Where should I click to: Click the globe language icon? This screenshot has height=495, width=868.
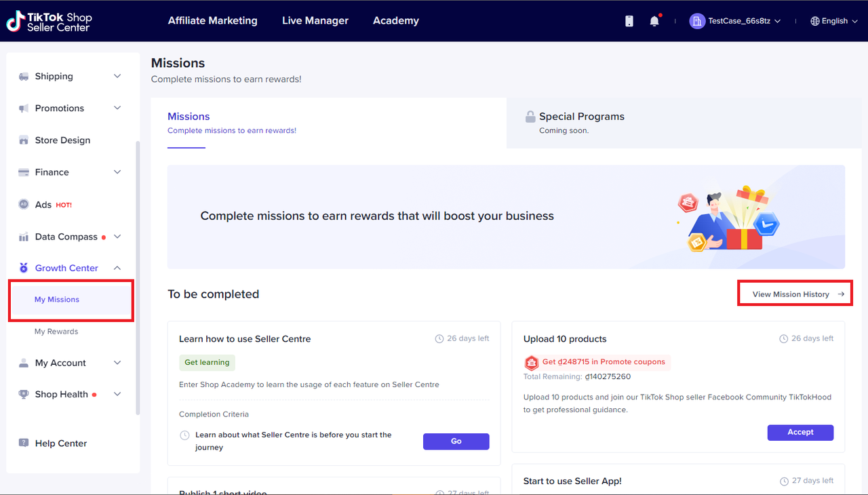815,21
